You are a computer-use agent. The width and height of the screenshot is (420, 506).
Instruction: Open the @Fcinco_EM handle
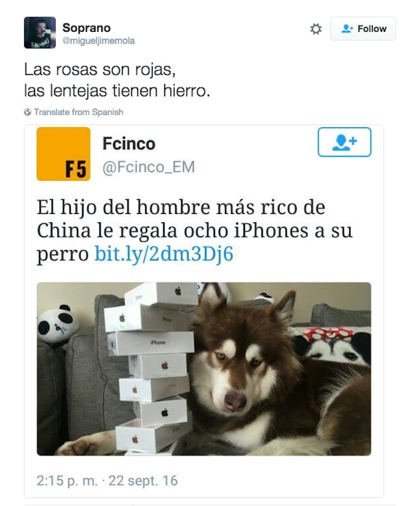point(149,167)
